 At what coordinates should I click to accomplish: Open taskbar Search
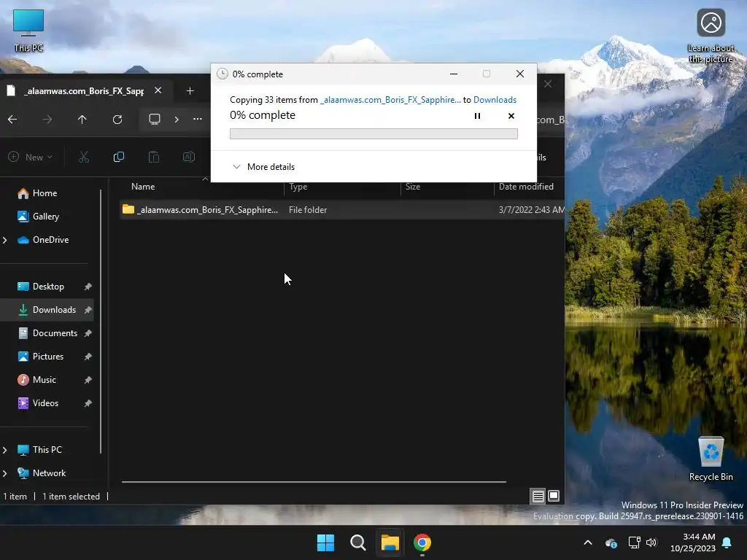coord(357,542)
